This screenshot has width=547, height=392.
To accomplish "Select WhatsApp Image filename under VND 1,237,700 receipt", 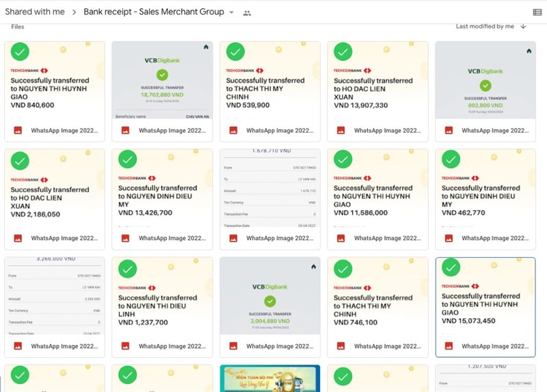I will point(172,346).
